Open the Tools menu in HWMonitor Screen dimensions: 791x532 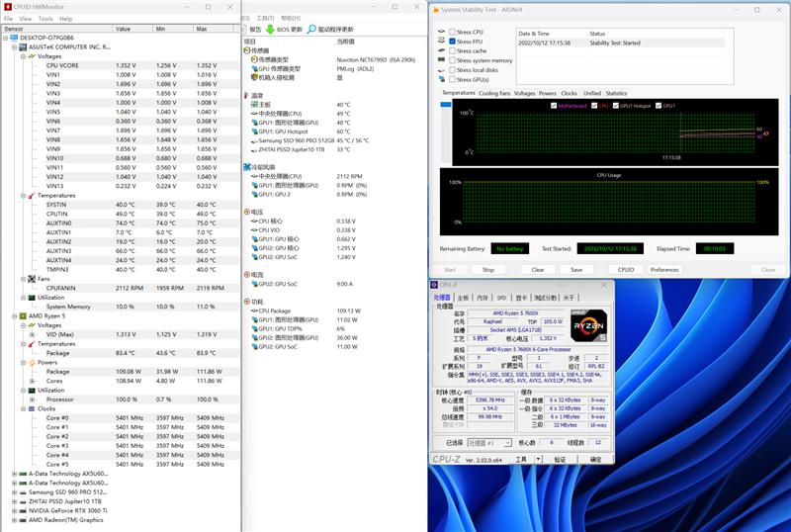[45, 19]
